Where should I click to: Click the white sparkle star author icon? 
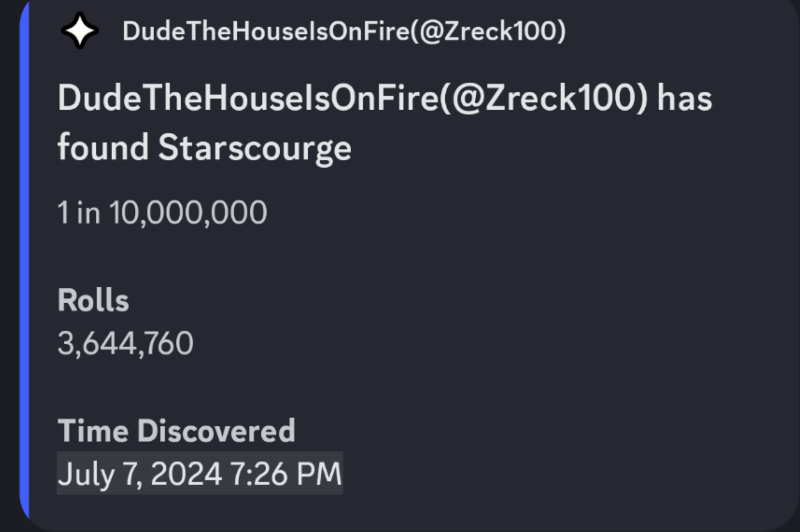pyautogui.click(x=80, y=31)
